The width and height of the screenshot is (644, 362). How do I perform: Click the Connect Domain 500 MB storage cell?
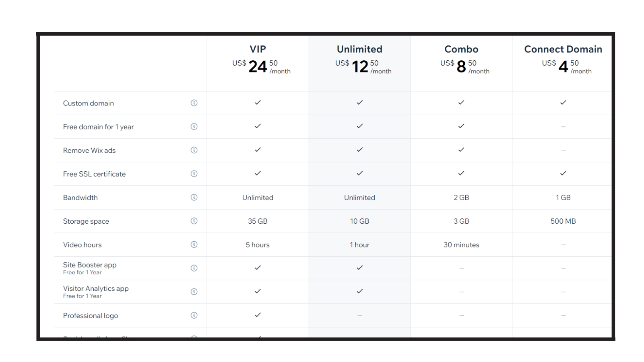pyautogui.click(x=563, y=221)
